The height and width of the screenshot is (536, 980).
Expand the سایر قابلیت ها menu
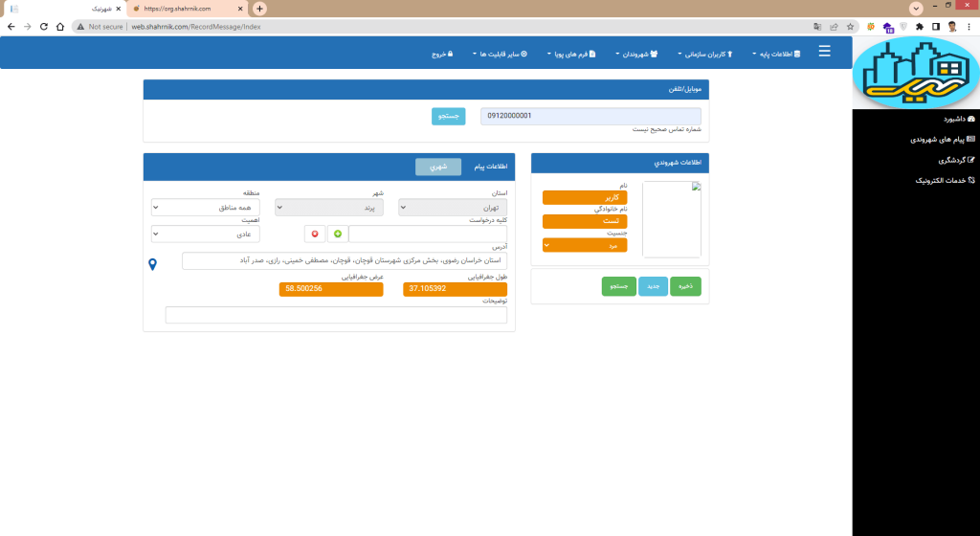(500, 55)
